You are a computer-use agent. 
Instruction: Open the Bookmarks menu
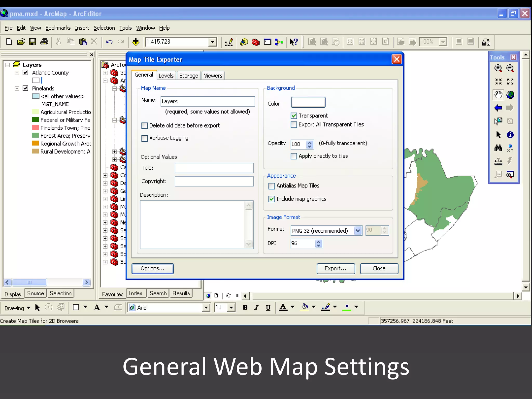tap(58, 28)
